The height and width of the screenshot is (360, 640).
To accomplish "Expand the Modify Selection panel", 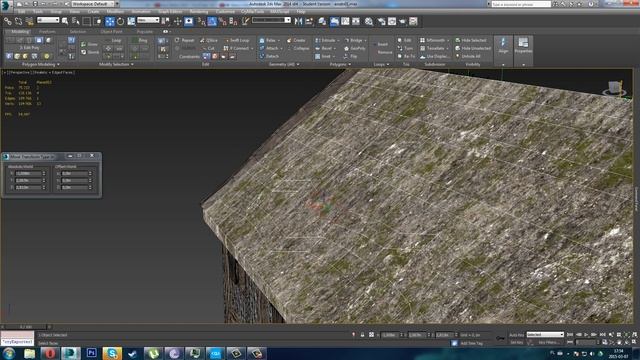I will [116, 64].
